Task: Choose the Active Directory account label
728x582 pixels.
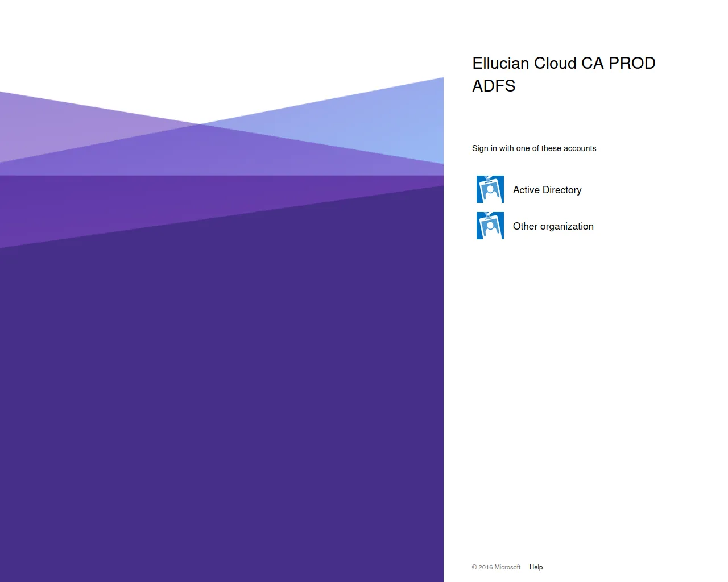Action: coord(547,190)
